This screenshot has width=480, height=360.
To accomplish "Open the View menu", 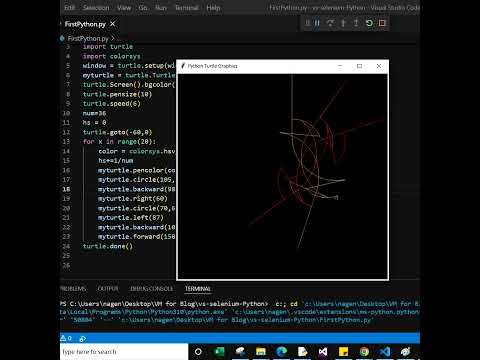I will click(x=124, y=8).
